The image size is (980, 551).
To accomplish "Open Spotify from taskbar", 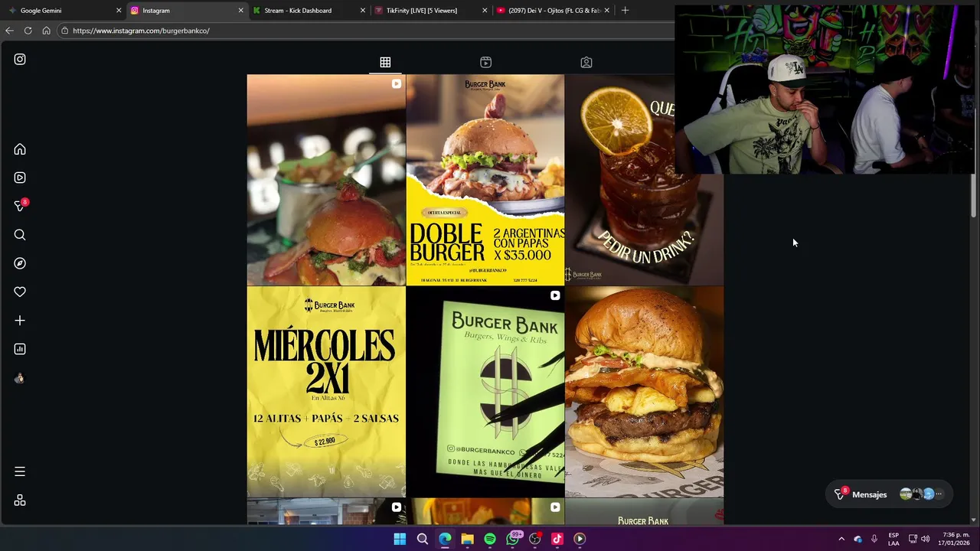I will click(x=490, y=539).
